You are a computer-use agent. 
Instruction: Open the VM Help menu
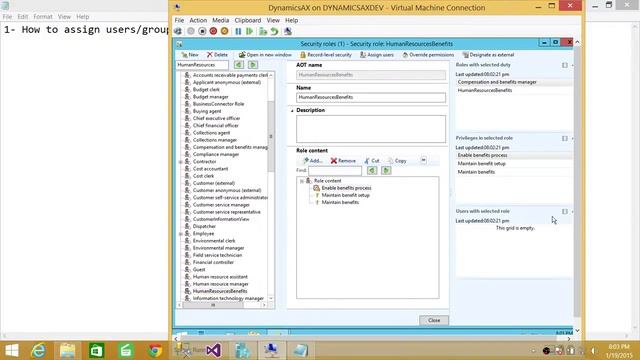point(291,20)
